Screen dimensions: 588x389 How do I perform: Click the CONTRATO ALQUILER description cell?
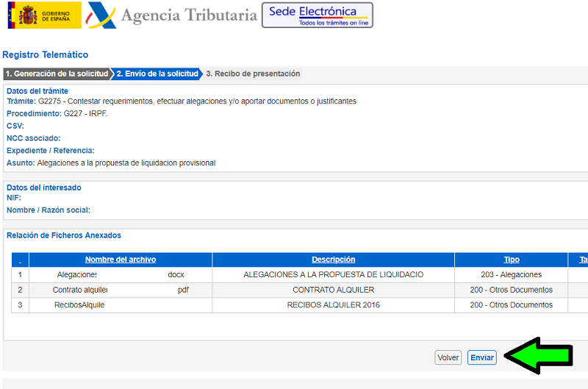click(333, 290)
